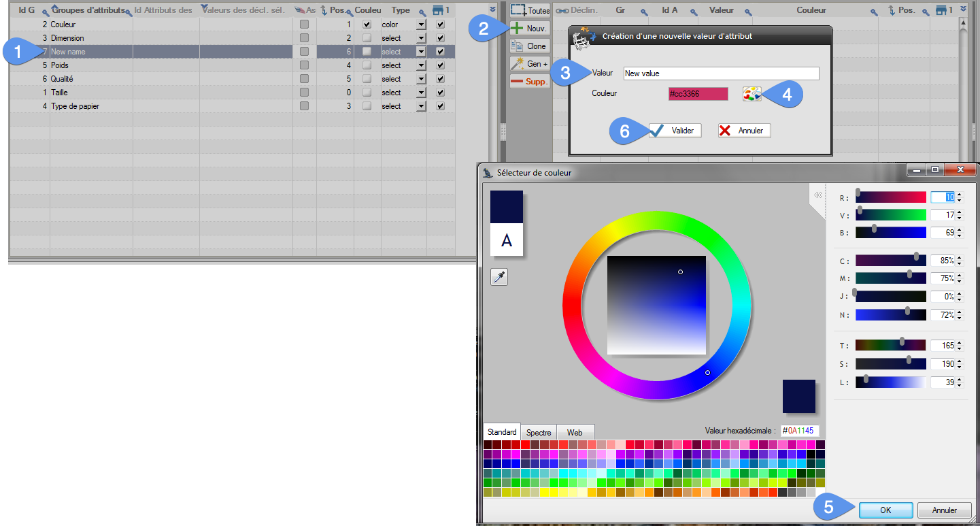The width and height of the screenshot is (980, 526).
Task: Expand the attribute groups grid column chevron
Action: [x=492, y=9]
